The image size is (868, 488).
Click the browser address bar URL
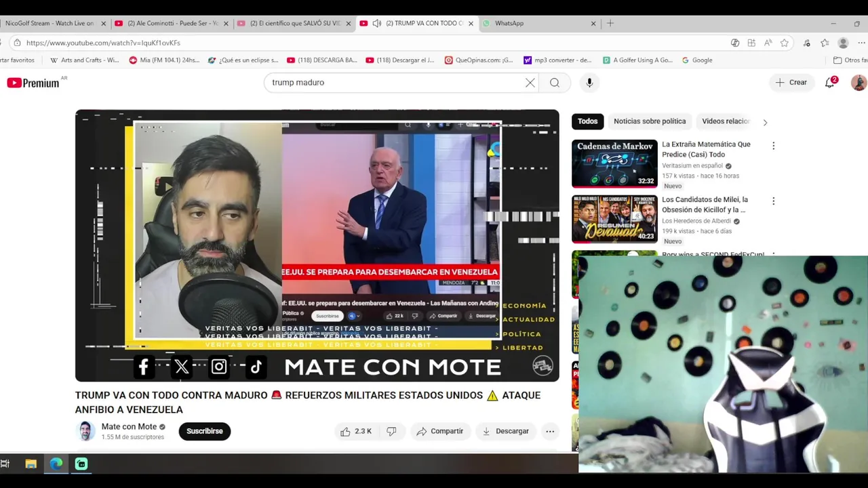click(103, 43)
